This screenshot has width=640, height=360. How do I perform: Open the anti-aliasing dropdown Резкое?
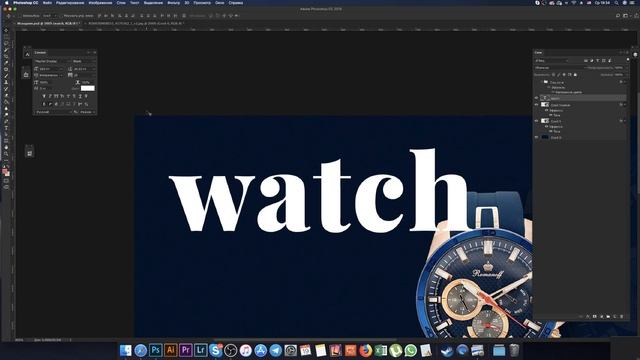(87, 112)
